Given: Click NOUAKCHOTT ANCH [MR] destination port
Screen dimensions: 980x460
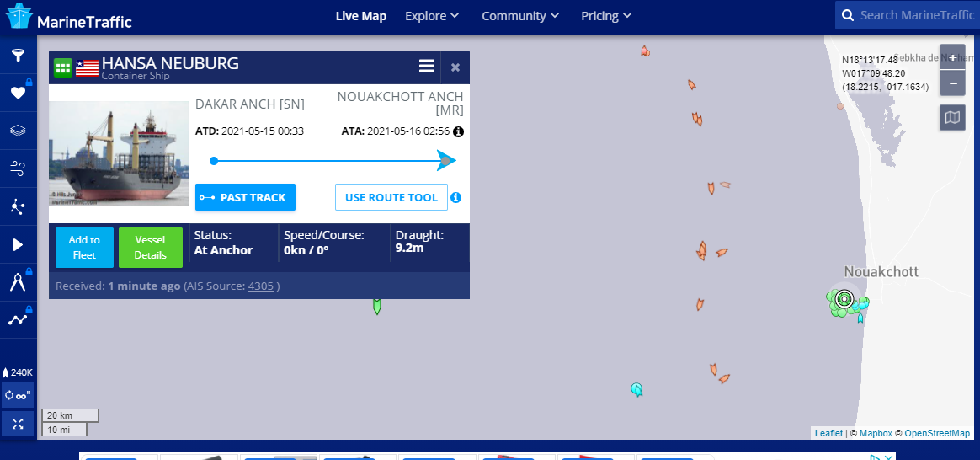Looking at the screenshot, I should tap(400, 104).
